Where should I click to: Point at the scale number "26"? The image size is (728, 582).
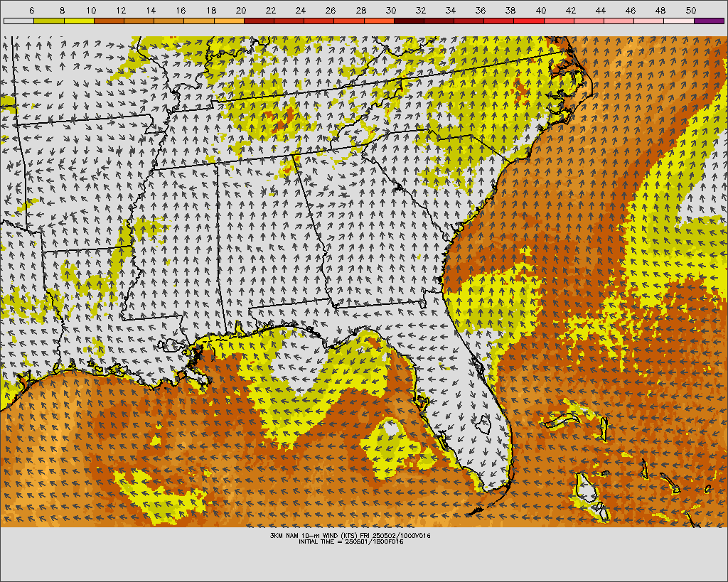point(331,10)
